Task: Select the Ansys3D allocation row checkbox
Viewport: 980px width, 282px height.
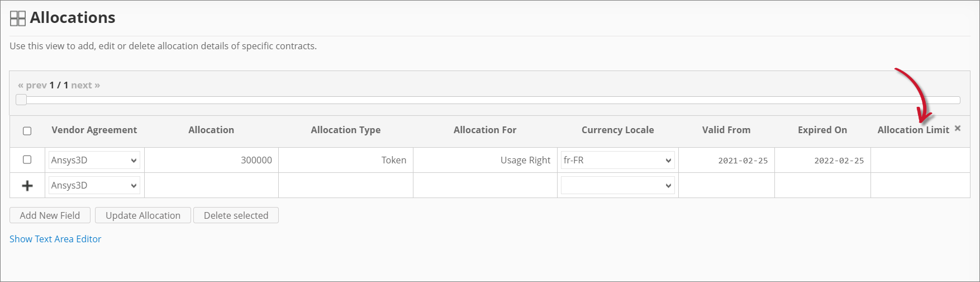Action: 27,160
